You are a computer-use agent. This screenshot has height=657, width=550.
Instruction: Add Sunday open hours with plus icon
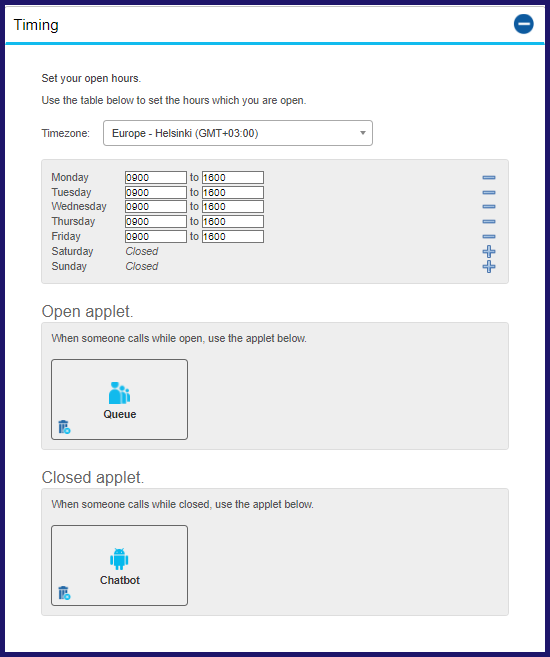(489, 266)
